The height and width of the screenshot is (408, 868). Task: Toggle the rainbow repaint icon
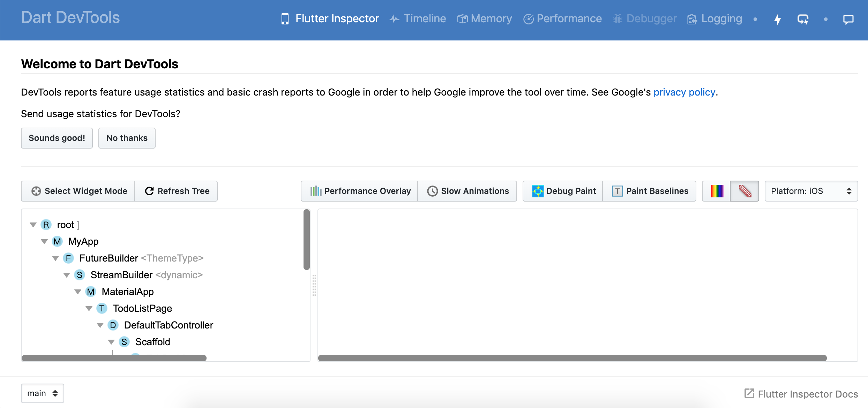[x=717, y=191]
